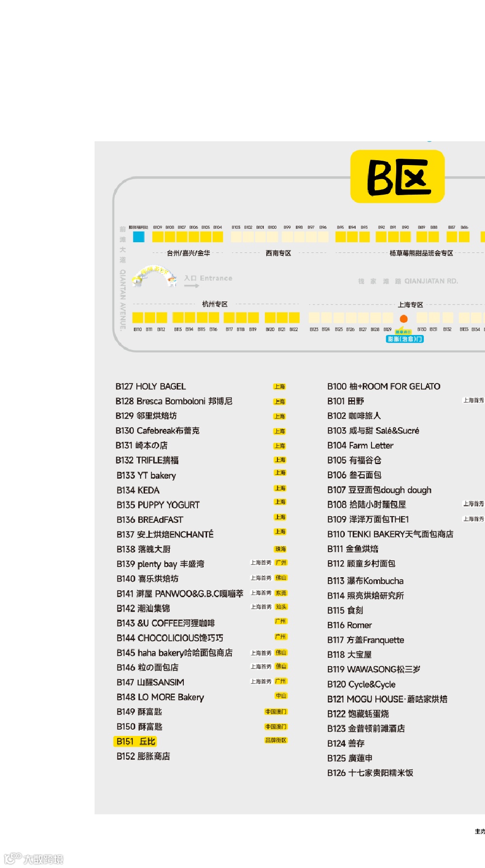Click the 中山 tag beside B148
The image size is (485, 868).
point(281,696)
